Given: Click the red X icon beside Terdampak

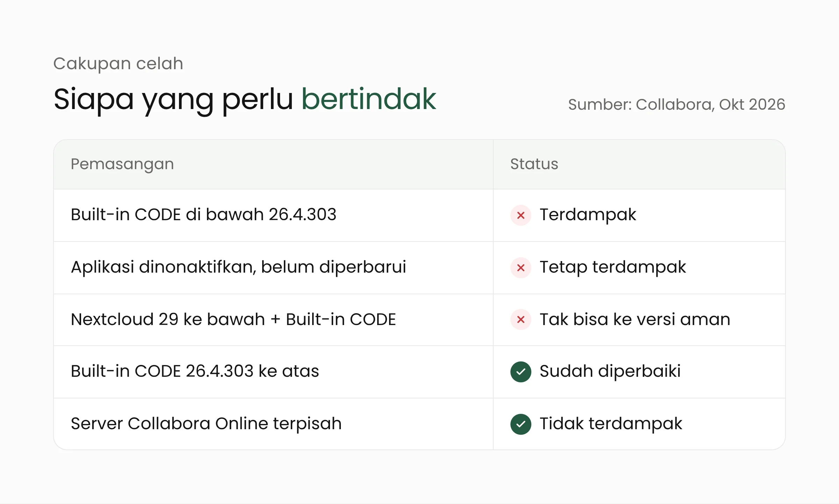Looking at the screenshot, I should (x=521, y=215).
